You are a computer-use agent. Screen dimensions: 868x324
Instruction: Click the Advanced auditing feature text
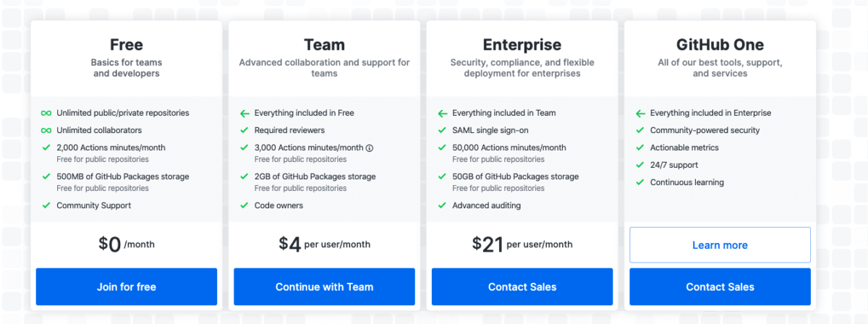pyautogui.click(x=486, y=205)
